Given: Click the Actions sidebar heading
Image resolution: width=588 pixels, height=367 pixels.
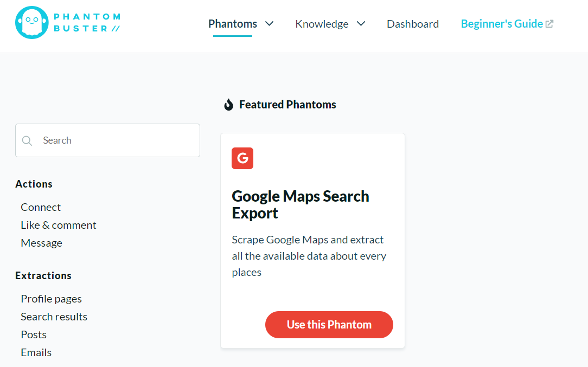Looking at the screenshot, I should [34, 184].
